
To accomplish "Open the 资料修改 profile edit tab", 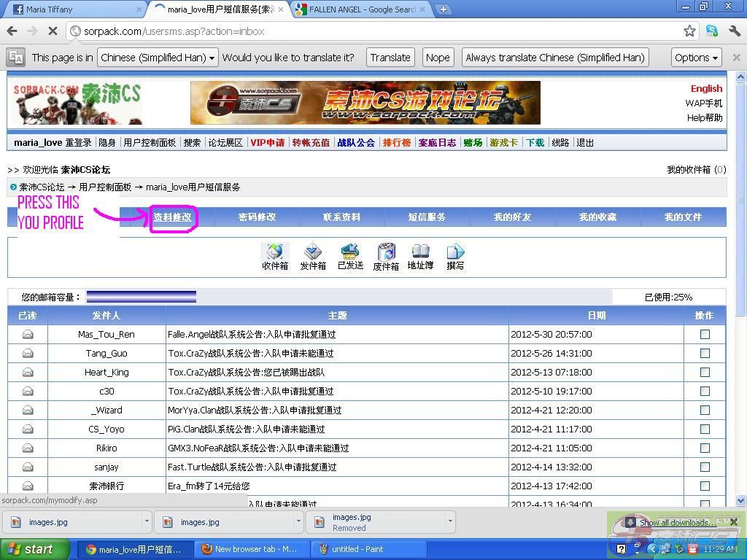I will coord(173,217).
